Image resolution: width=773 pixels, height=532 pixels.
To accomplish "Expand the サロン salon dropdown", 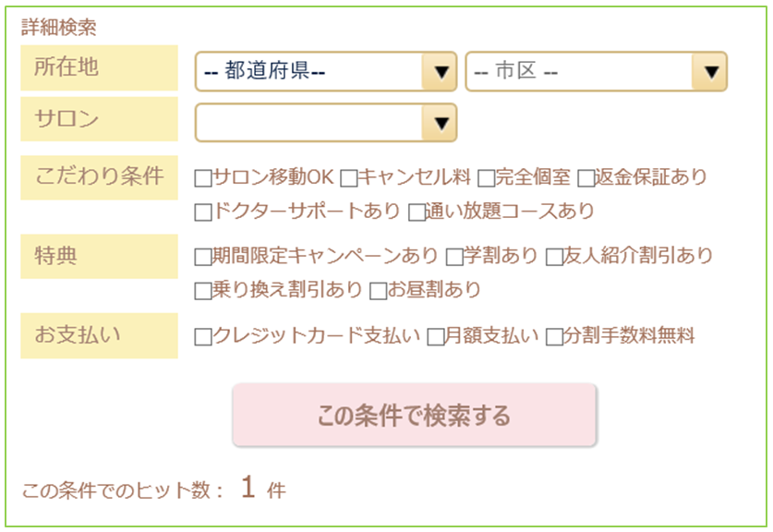I will (x=325, y=122).
